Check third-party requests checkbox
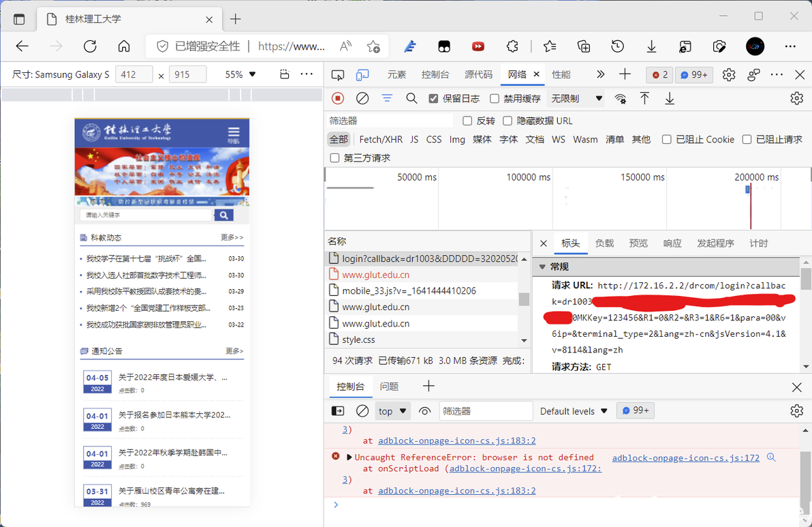The height and width of the screenshot is (527, 812). tap(334, 158)
